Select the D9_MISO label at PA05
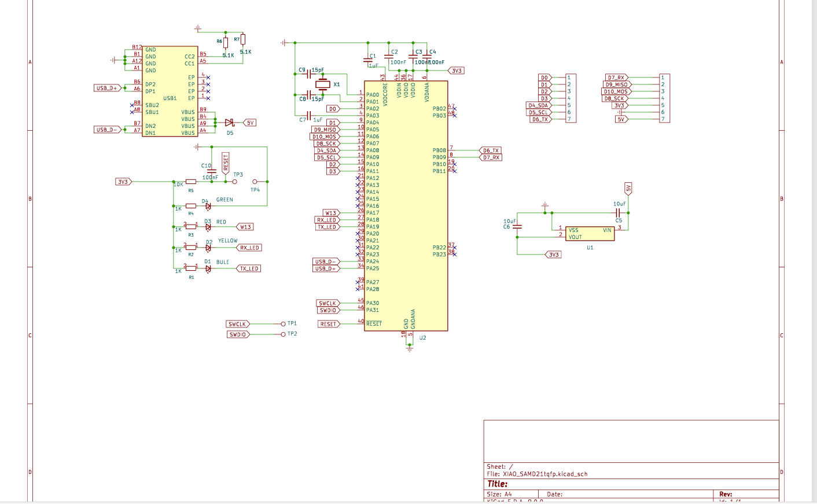Screen dimensions: 817x504 click(325, 130)
